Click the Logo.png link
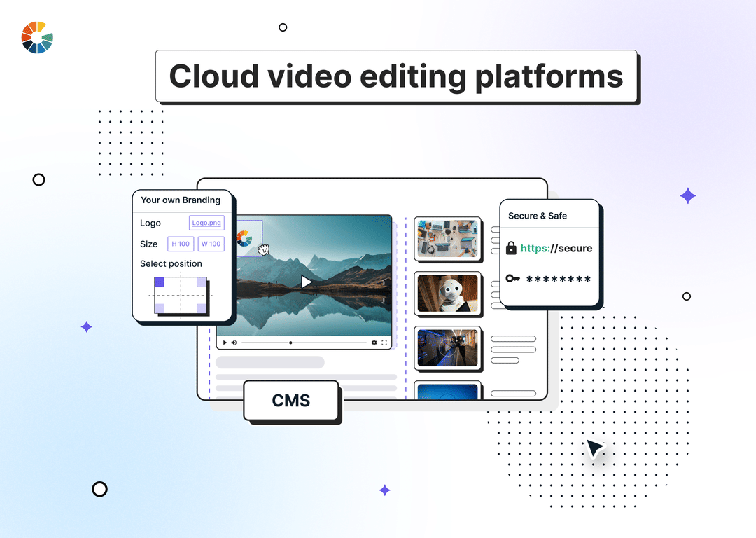Screen dimensions: 756x538 206,223
